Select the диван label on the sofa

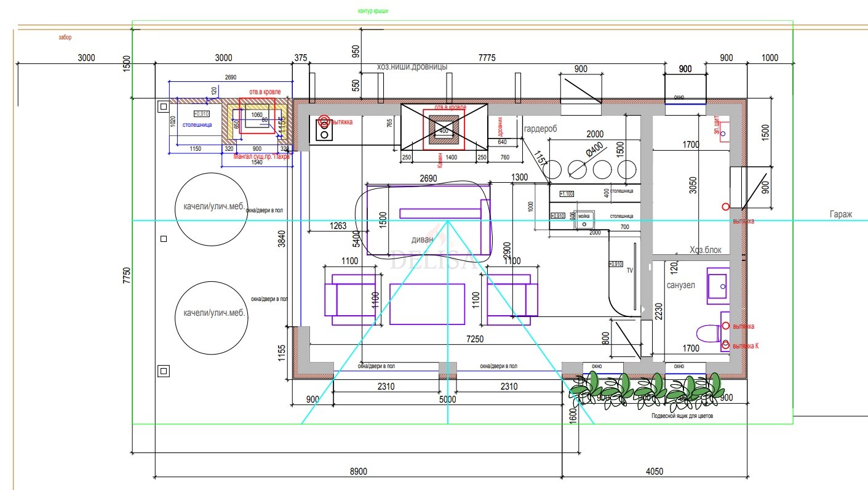click(x=423, y=240)
